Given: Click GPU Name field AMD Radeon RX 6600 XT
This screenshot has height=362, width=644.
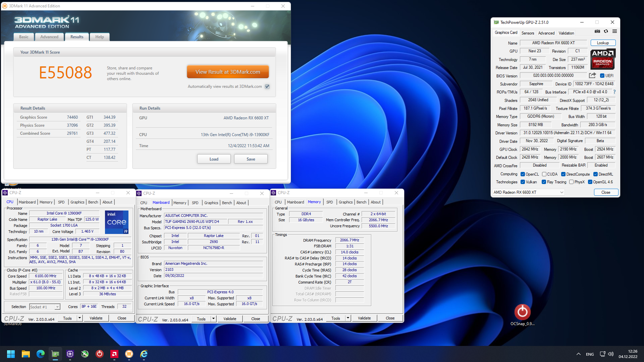Looking at the screenshot, I should 553,43.
